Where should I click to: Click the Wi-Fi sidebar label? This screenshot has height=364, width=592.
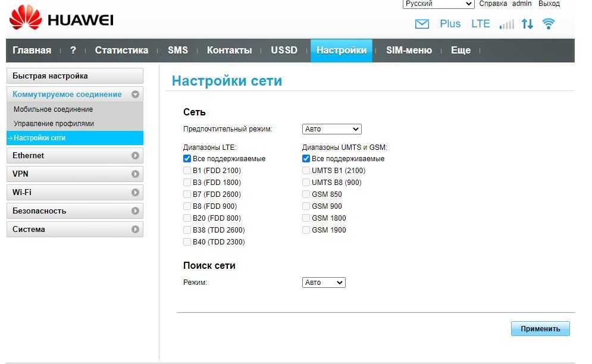(22, 193)
